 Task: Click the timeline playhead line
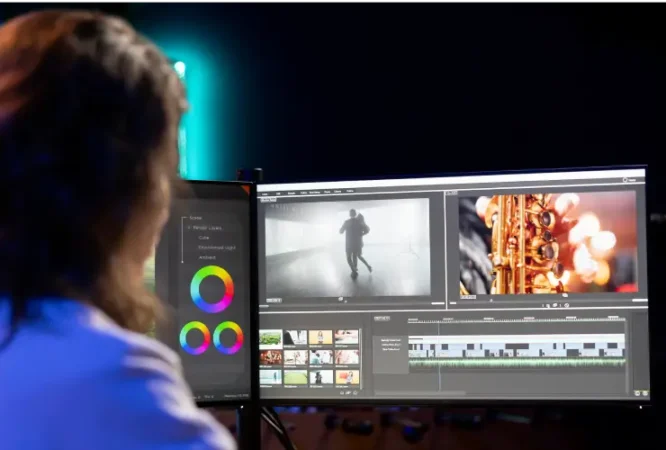point(440,355)
